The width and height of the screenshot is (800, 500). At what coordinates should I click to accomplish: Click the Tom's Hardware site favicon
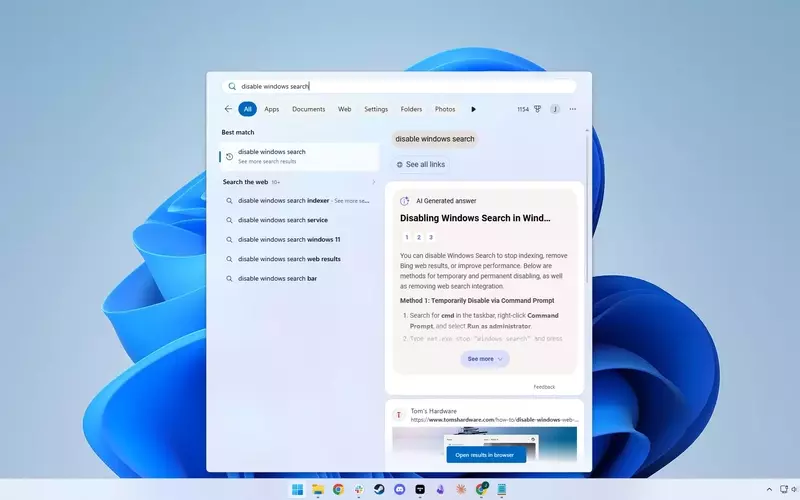398,415
